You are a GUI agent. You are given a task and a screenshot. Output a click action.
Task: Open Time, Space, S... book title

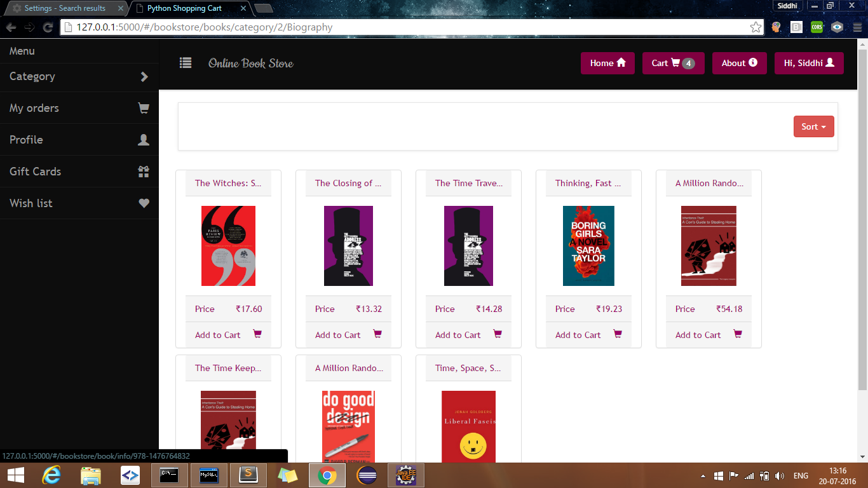pyautogui.click(x=468, y=368)
